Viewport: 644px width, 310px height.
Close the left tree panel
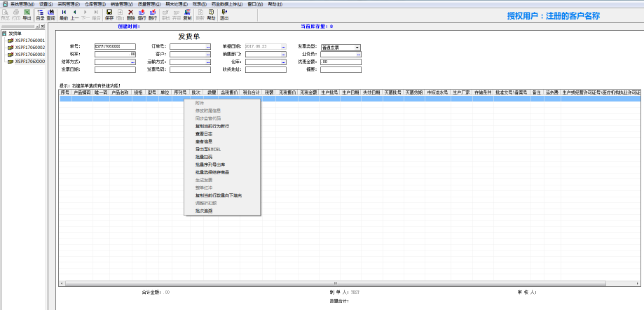(43, 27)
